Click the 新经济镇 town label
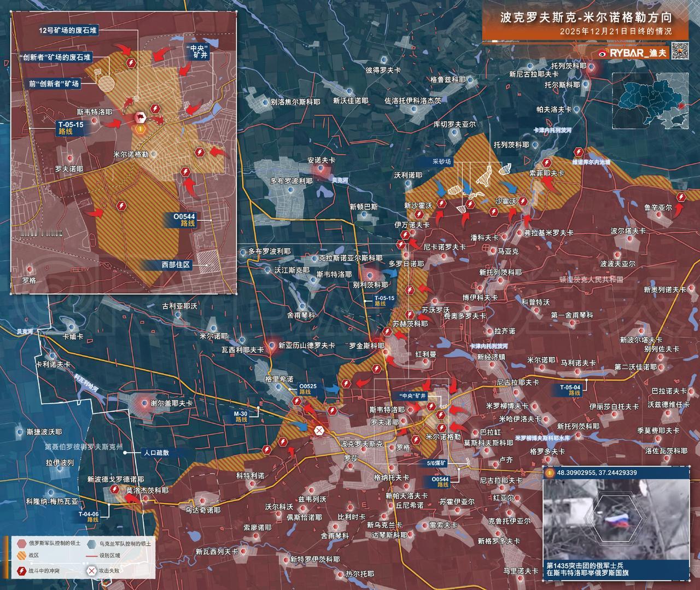This screenshot has height=590, width=700. tap(491, 357)
